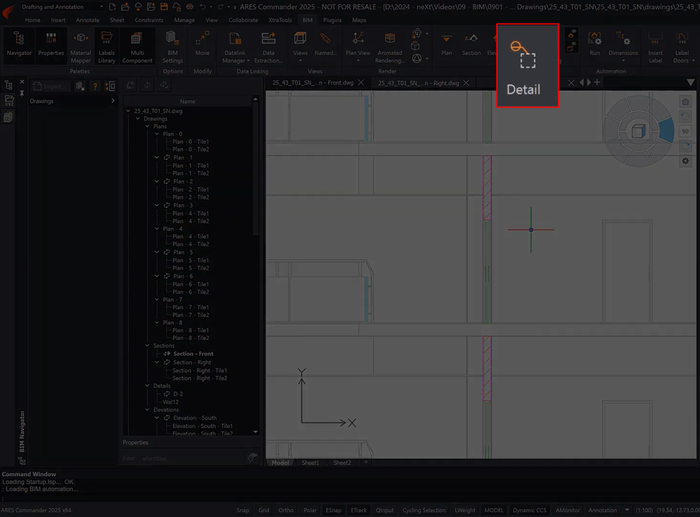
Task: Click the Properties filter input field
Action: click(x=183, y=458)
